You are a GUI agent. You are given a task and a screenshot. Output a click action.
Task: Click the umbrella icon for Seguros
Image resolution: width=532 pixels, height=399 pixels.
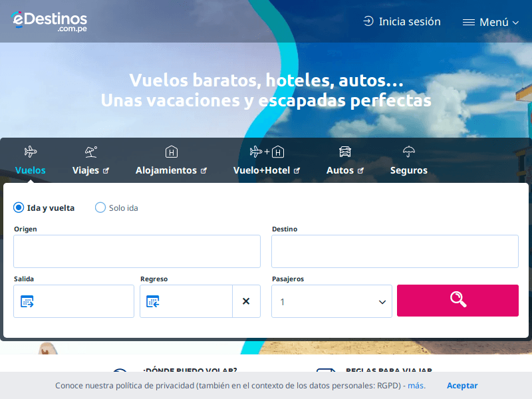point(408,151)
